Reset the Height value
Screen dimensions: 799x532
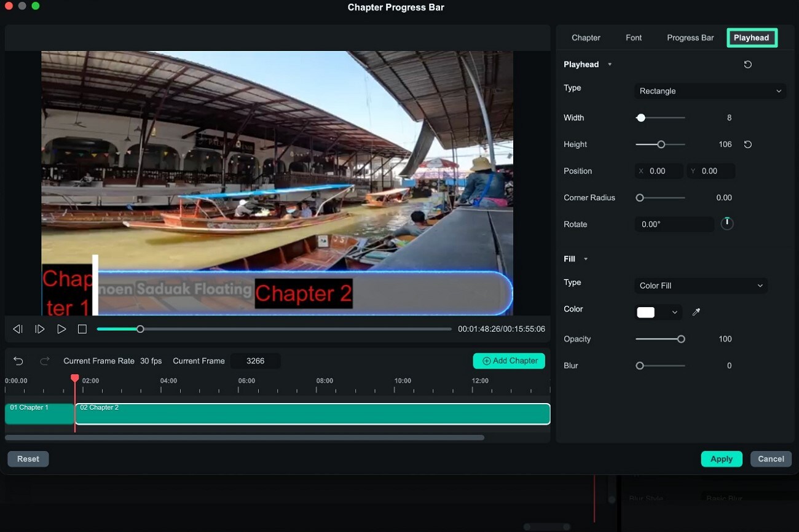click(x=747, y=144)
